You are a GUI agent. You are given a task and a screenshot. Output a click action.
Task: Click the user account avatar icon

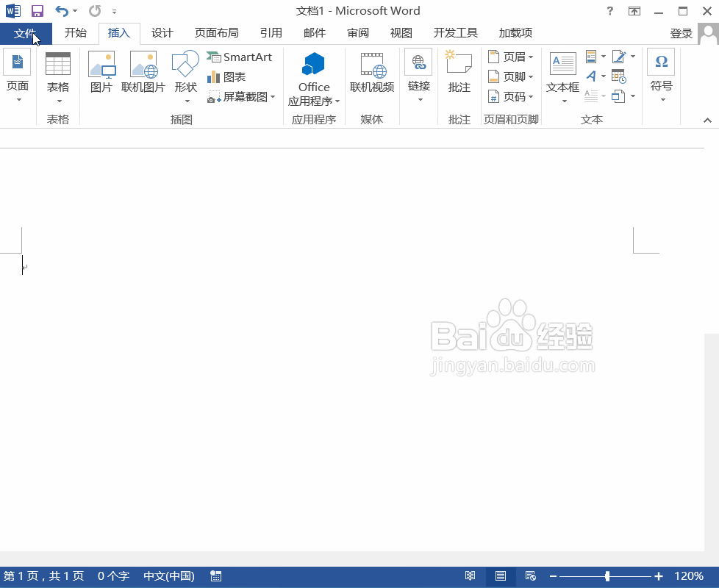[709, 34]
